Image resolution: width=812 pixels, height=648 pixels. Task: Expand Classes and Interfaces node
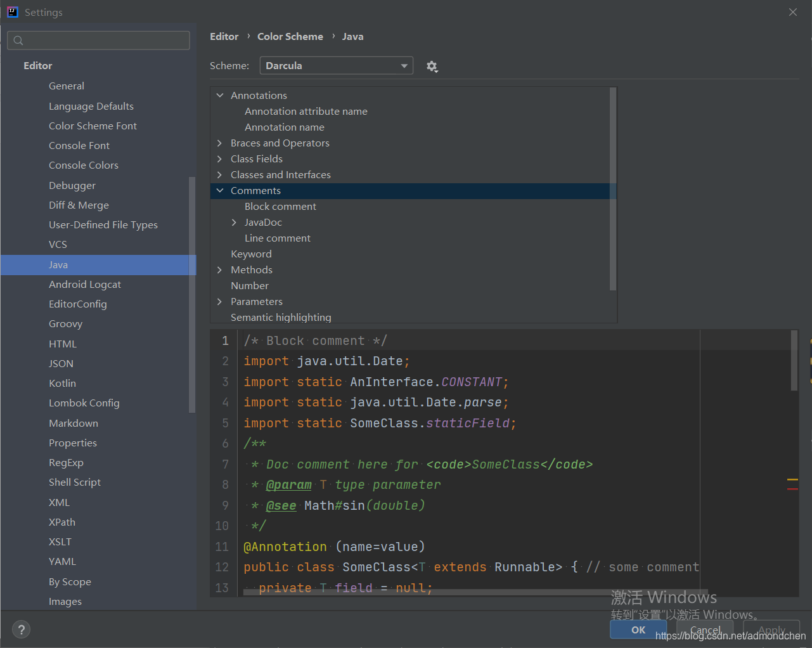(220, 174)
